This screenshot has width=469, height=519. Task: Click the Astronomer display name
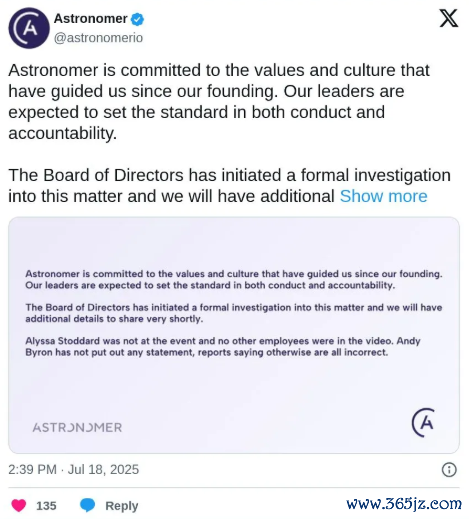91,19
